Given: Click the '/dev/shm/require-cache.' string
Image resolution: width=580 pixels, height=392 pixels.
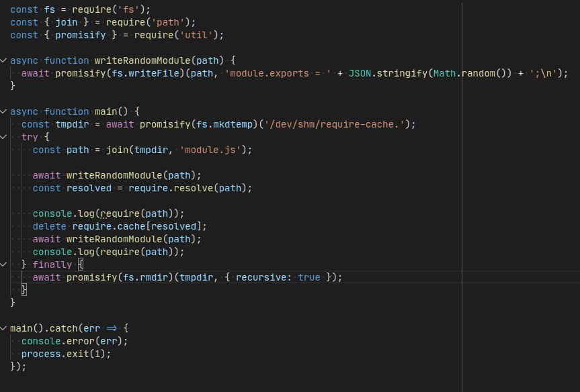Looking at the screenshot, I should tap(335, 124).
